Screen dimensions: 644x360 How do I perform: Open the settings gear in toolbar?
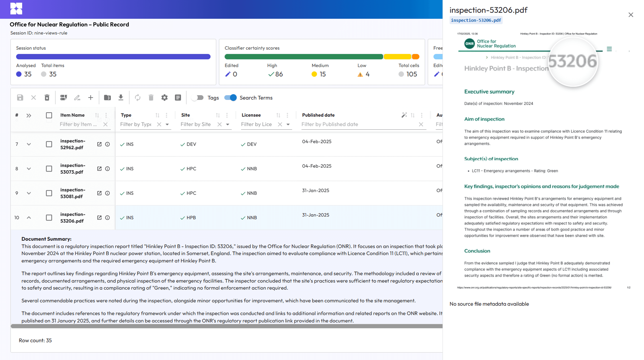click(x=164, y=98)
